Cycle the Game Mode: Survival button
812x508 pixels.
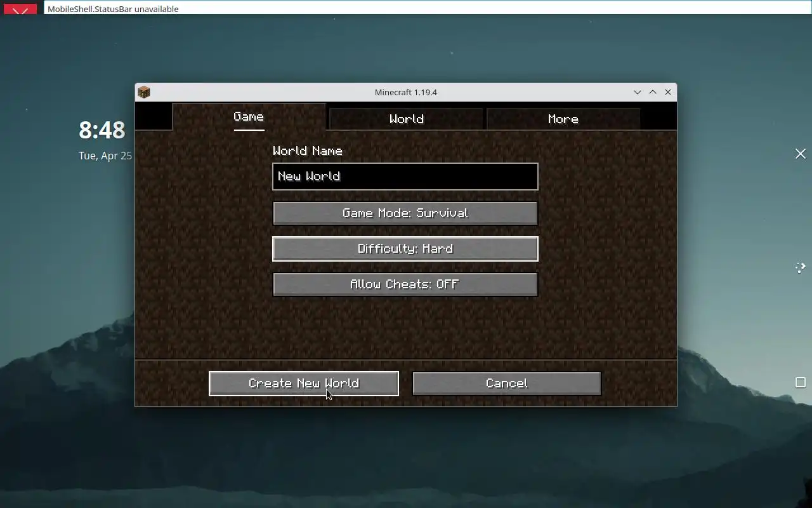(x=405, y=213)
